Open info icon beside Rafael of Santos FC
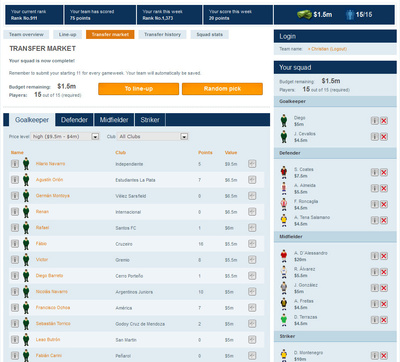This screenshot has width=400, height=362. pos(15,228)
